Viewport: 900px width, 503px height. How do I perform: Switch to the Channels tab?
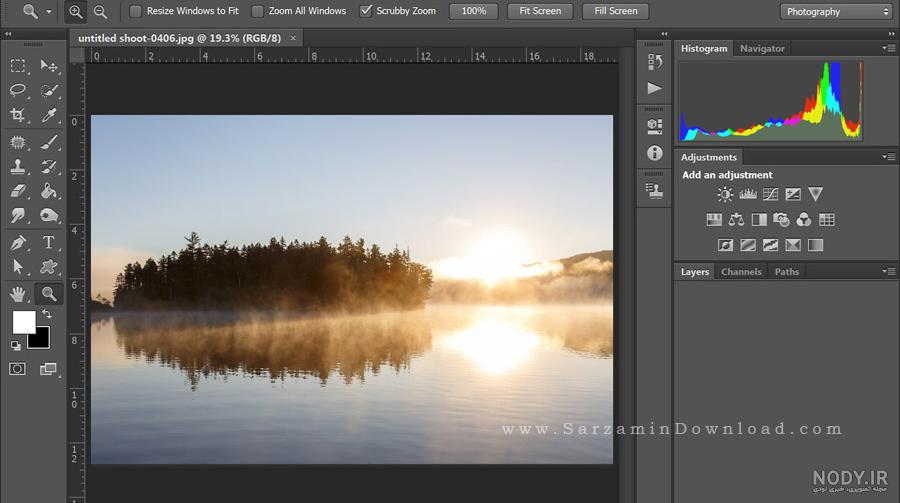tap(741, 272)
